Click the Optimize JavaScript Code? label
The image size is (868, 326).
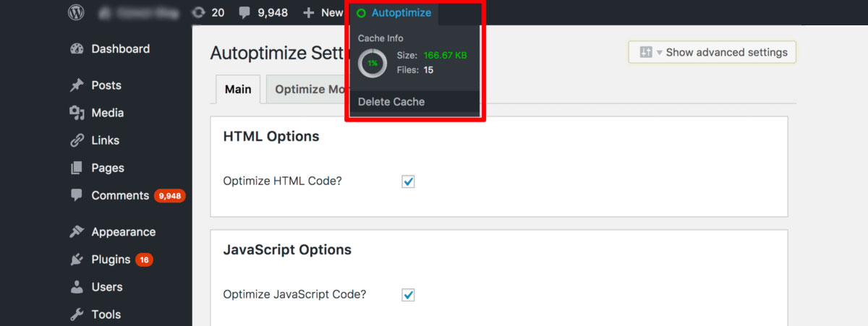tap(294, 294)
